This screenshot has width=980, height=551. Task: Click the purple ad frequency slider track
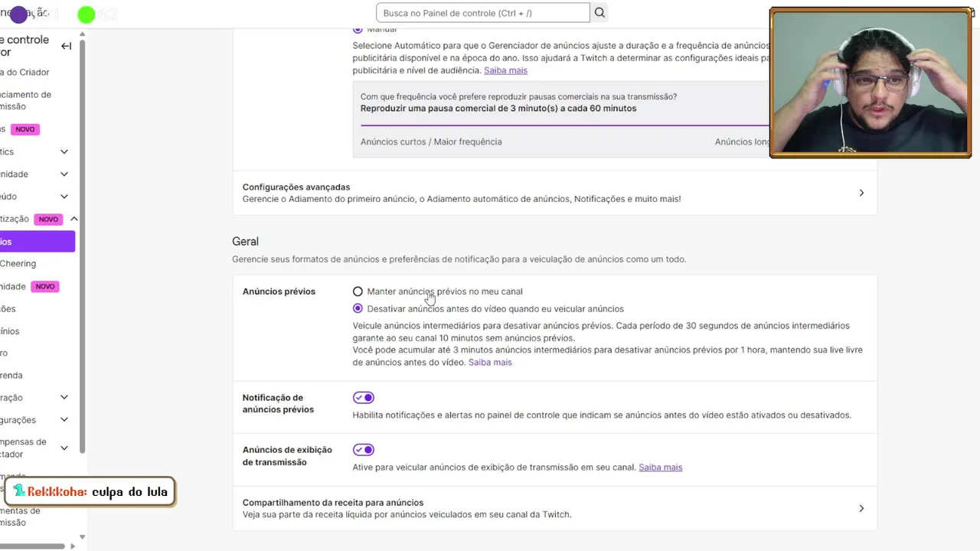564,125
